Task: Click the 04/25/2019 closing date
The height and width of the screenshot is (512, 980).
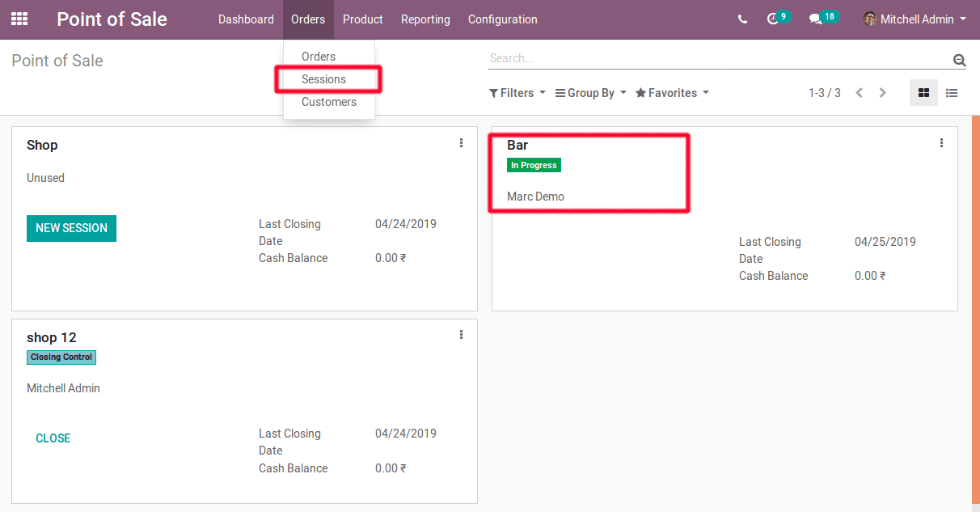Action: (x=885, y=242)
